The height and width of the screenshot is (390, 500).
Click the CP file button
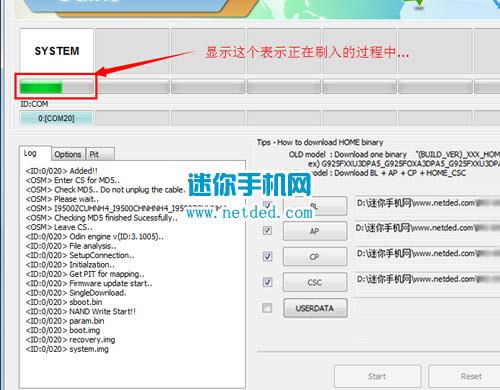(x=315, y=257)
